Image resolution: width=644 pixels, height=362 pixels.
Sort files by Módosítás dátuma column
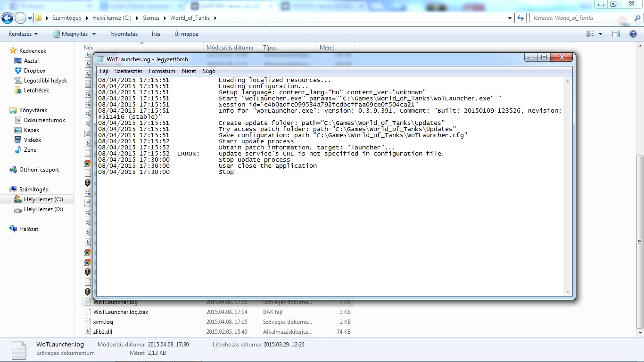(230, 48)
